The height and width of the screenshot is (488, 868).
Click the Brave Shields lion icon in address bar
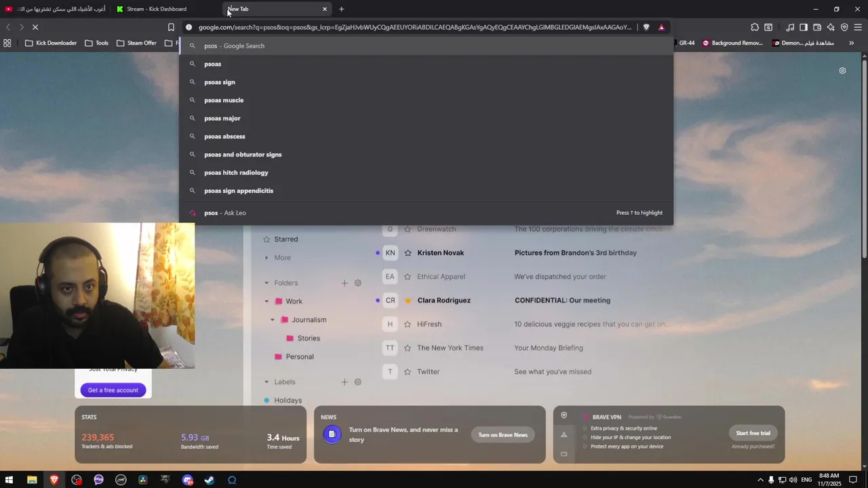tap(646, 27)
